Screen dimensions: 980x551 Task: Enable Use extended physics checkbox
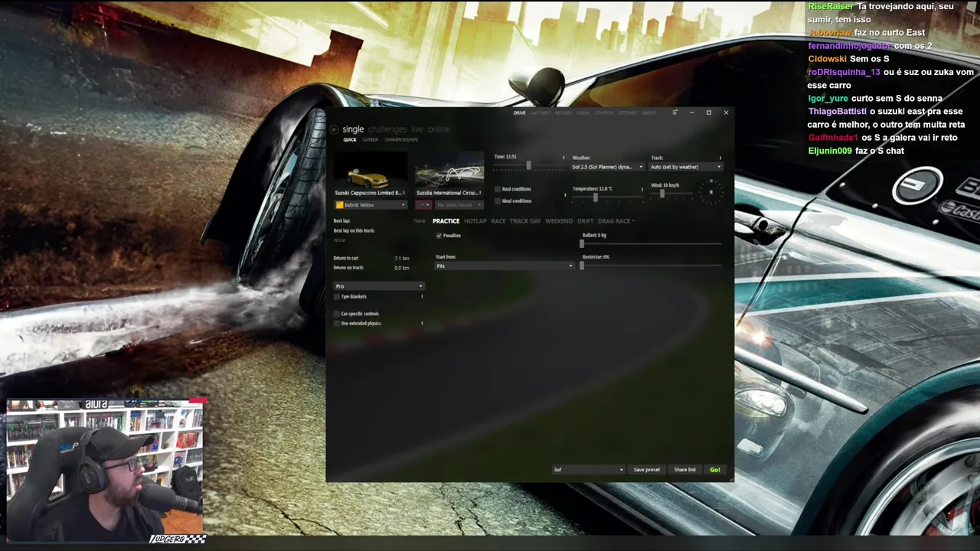[337, 323]
